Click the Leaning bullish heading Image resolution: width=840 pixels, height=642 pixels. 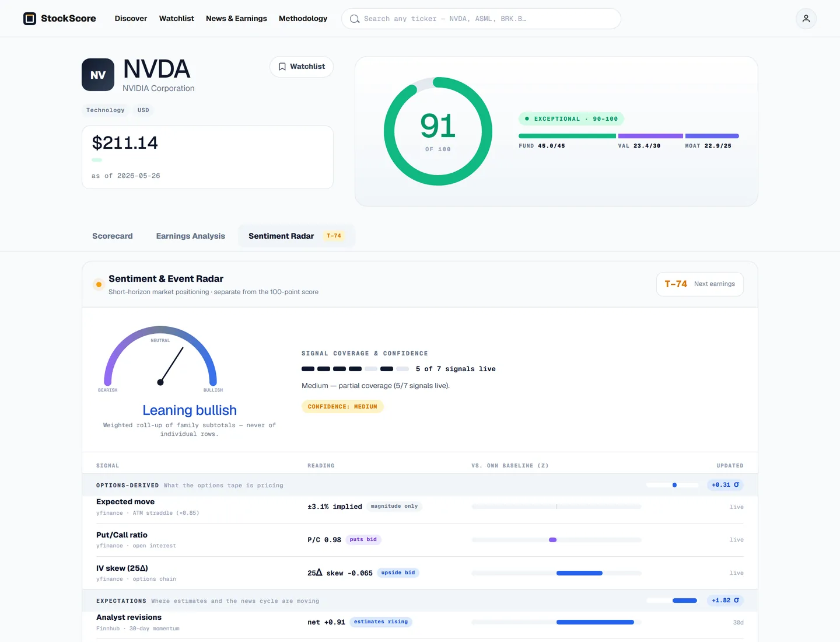coord(190,410)
